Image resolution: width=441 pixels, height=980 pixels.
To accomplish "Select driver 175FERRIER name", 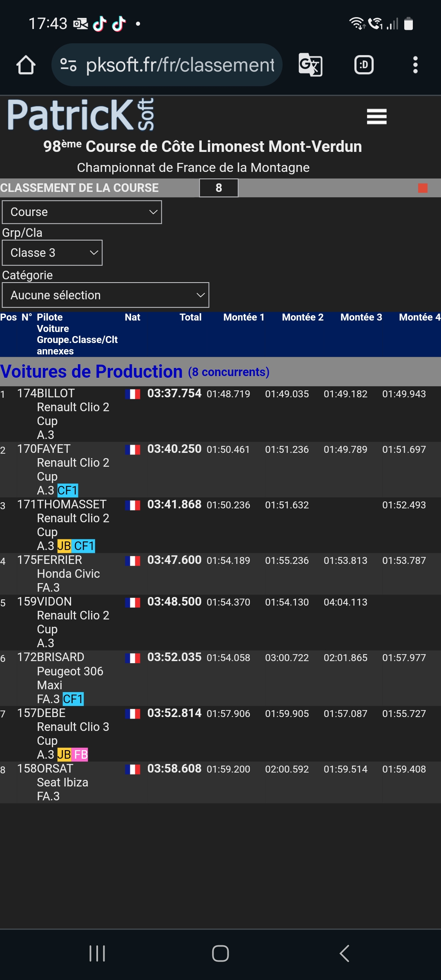I will [49, 560].
